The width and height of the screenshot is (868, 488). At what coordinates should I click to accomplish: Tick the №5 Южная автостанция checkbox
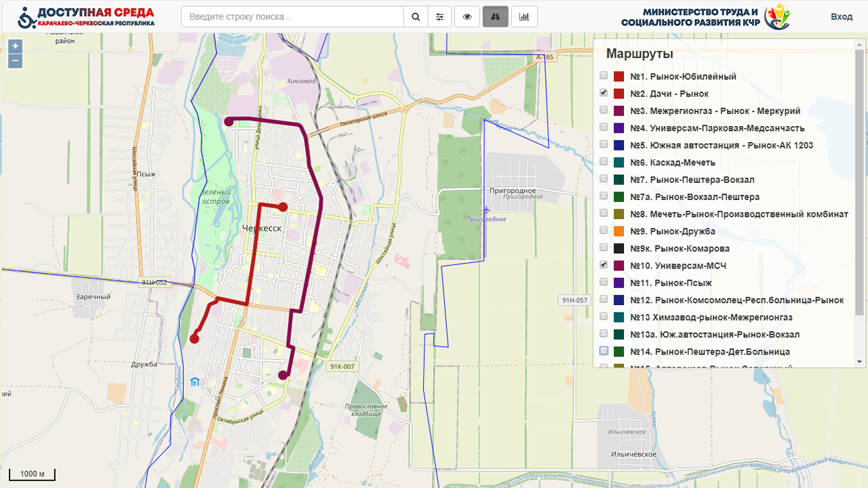604,144
